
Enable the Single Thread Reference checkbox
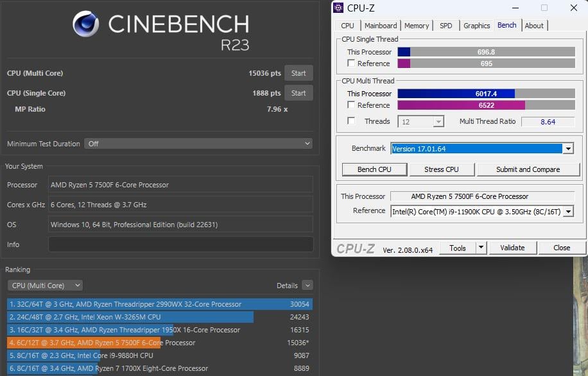351,64
